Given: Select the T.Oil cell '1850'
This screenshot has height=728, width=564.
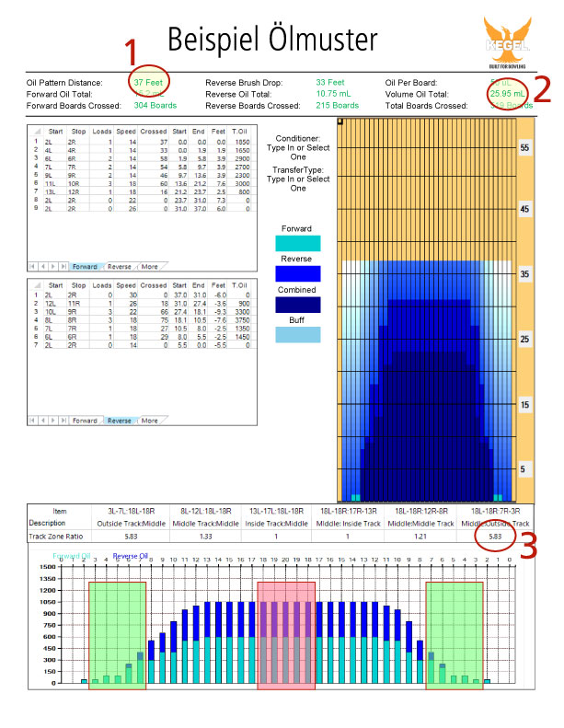Looking at the screenshot, I should pyautogui.click(x=242, y=142).
